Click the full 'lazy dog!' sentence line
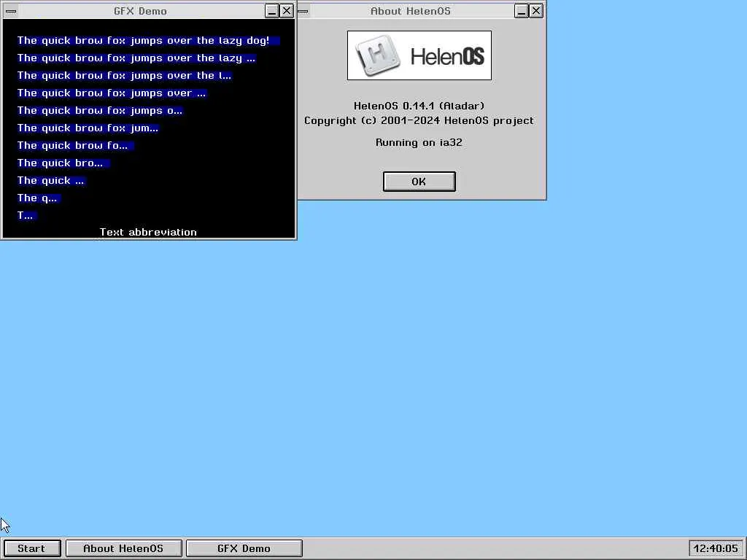The width and height of the screenshot is (747, 560). (148, 41)
